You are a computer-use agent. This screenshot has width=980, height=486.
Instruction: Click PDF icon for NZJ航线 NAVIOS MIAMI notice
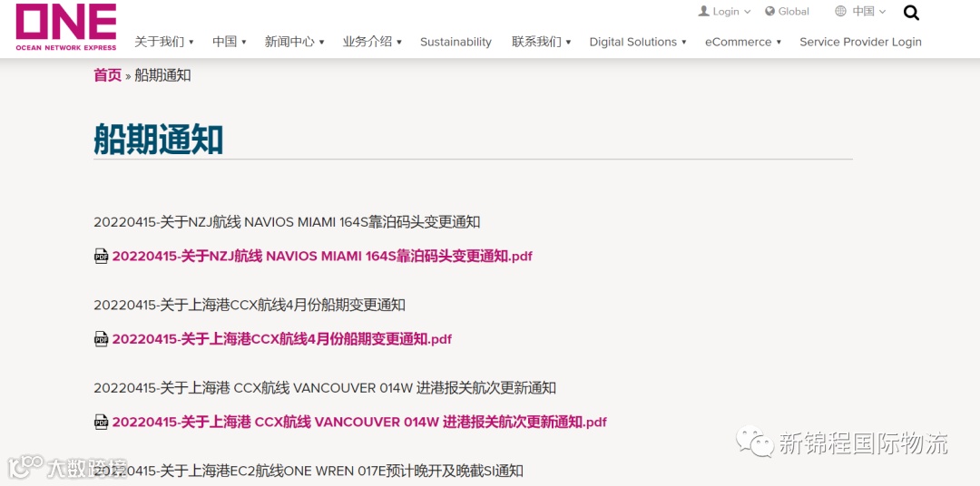tap(101, 256)
